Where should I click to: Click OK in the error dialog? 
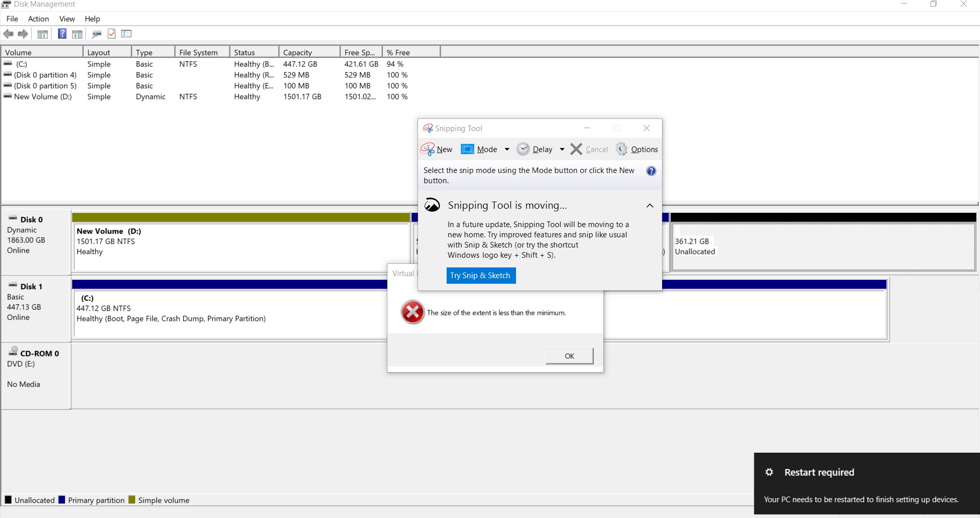[x=570, y=356]
